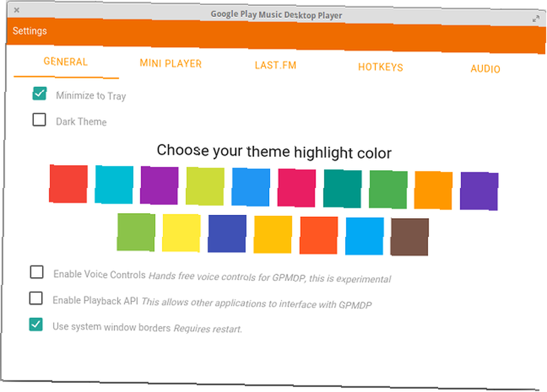Pick the red highlight color swatch
547x392 pixels.
[x=68, y=184]
